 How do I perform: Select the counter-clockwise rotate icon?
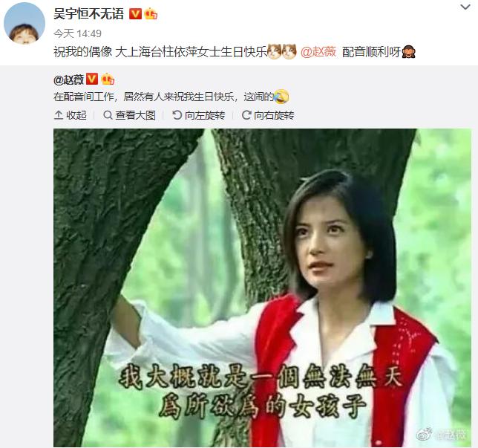(x=177, y=115)
